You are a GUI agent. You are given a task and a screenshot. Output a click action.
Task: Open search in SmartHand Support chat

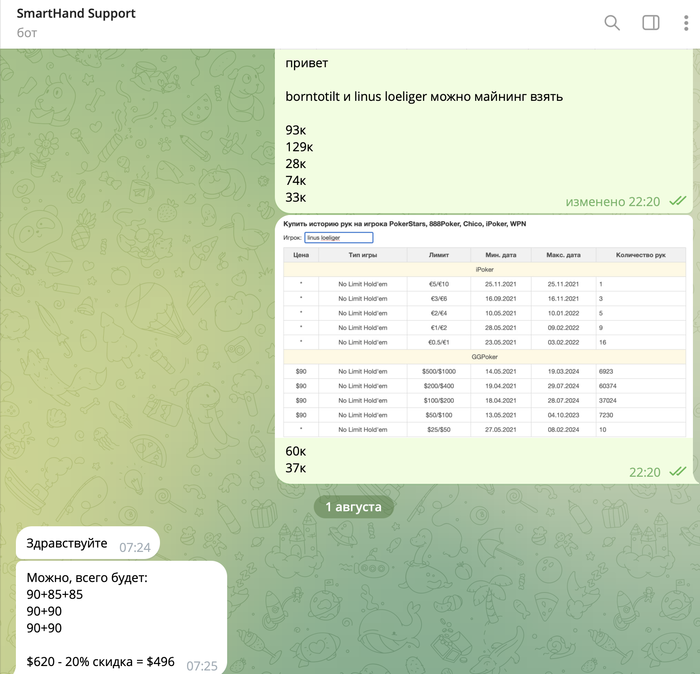coord(612,23)
